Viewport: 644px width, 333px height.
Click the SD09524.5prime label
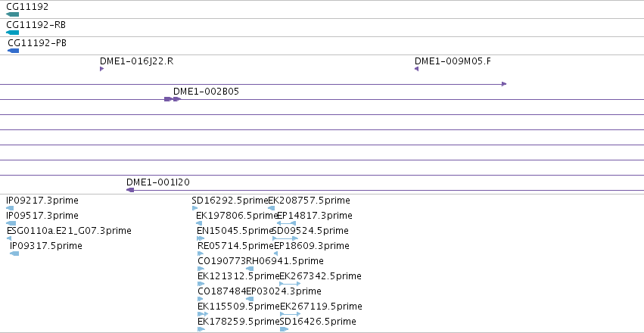pyautogui.click(x=310, y=231)
